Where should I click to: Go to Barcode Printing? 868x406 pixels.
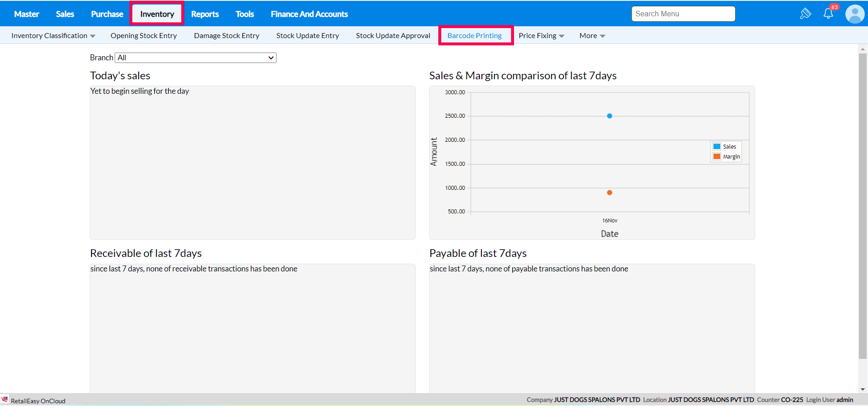475,36
